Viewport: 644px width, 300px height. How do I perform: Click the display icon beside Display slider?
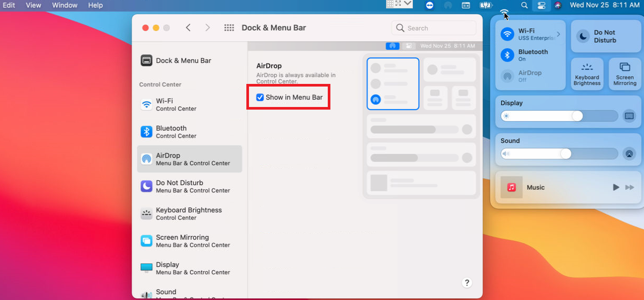pos(629,116)
